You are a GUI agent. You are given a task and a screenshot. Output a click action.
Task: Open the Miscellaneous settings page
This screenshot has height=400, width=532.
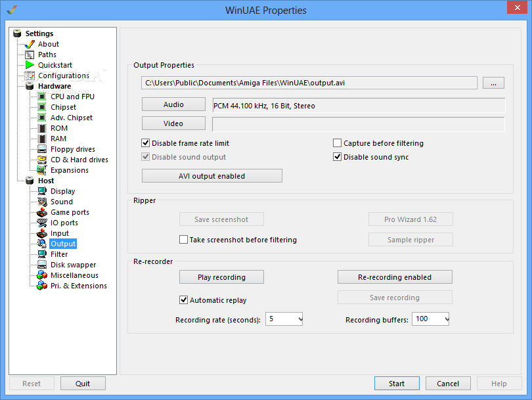74,275
